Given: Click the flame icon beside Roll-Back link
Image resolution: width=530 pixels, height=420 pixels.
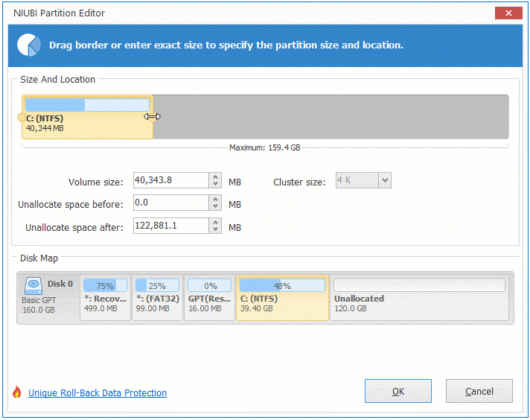Looking at the screenshot, I should [17, 392].
